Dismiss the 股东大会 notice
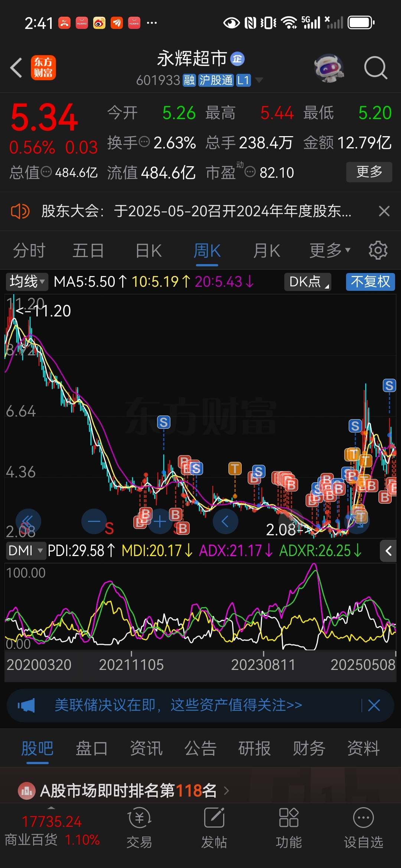 point(384,211)
